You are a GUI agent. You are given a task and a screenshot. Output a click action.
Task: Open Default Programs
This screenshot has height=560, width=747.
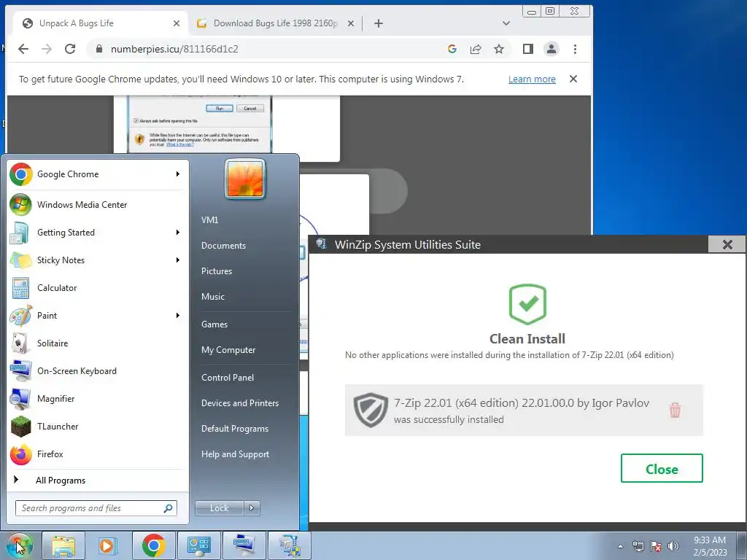coord(235,429)
